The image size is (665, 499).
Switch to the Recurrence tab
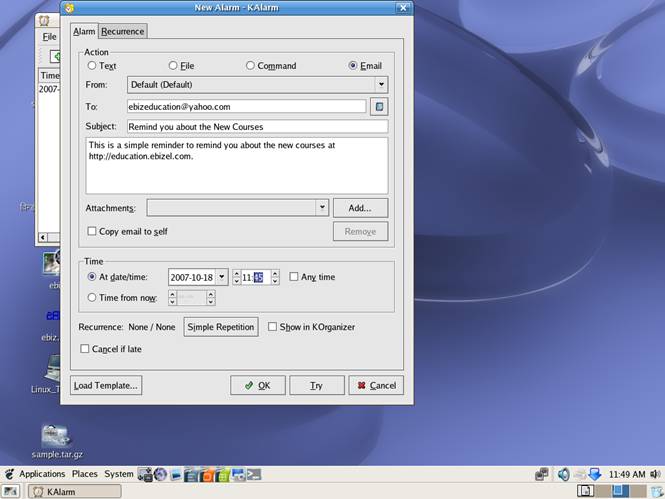(x=123, y=31)
